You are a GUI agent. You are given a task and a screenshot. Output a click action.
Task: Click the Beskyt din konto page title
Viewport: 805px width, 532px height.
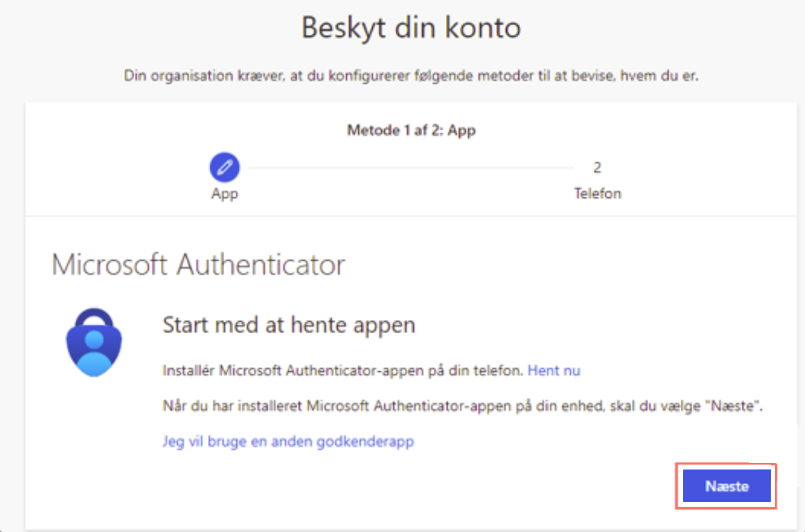(x=410, y=28)
